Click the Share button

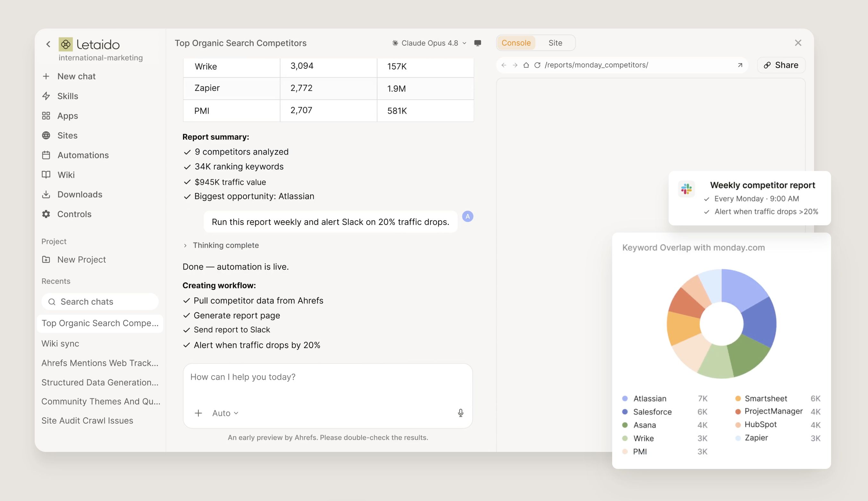click(x=781, y=65)
